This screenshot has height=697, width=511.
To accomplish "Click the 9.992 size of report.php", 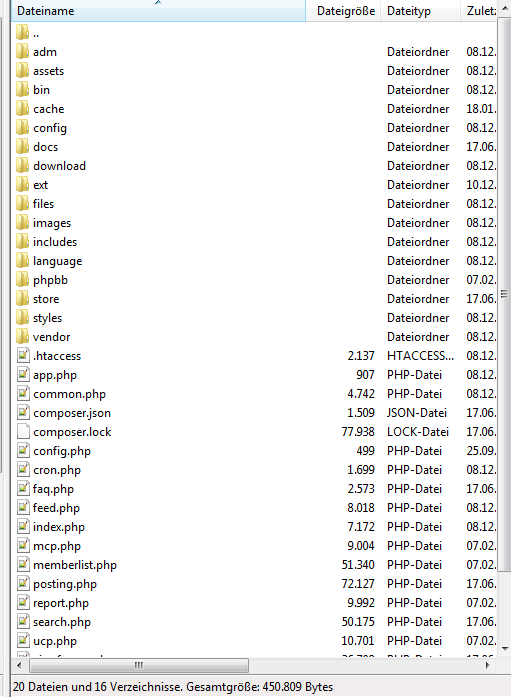I will click(x=361, y=603).
